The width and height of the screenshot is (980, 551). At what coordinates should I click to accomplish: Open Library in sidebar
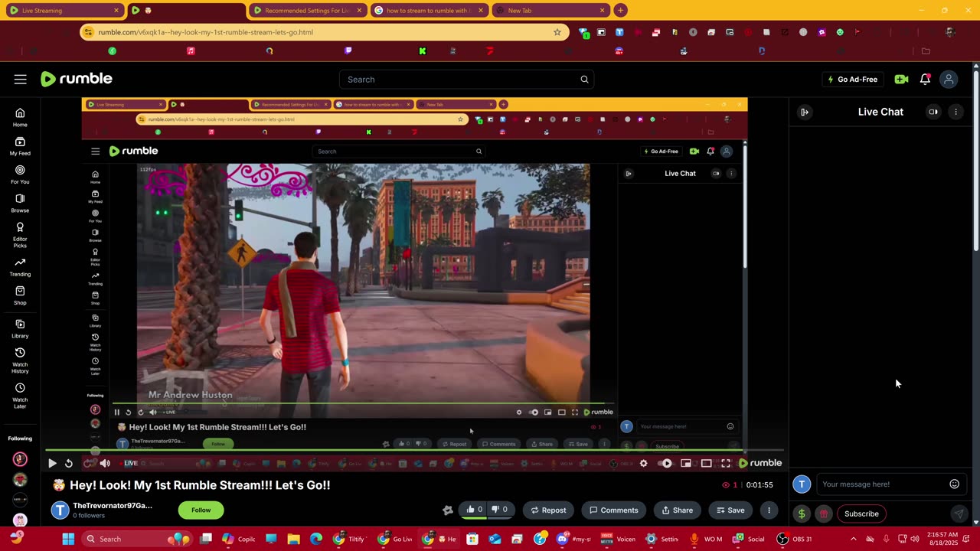[x=20, y=329]
